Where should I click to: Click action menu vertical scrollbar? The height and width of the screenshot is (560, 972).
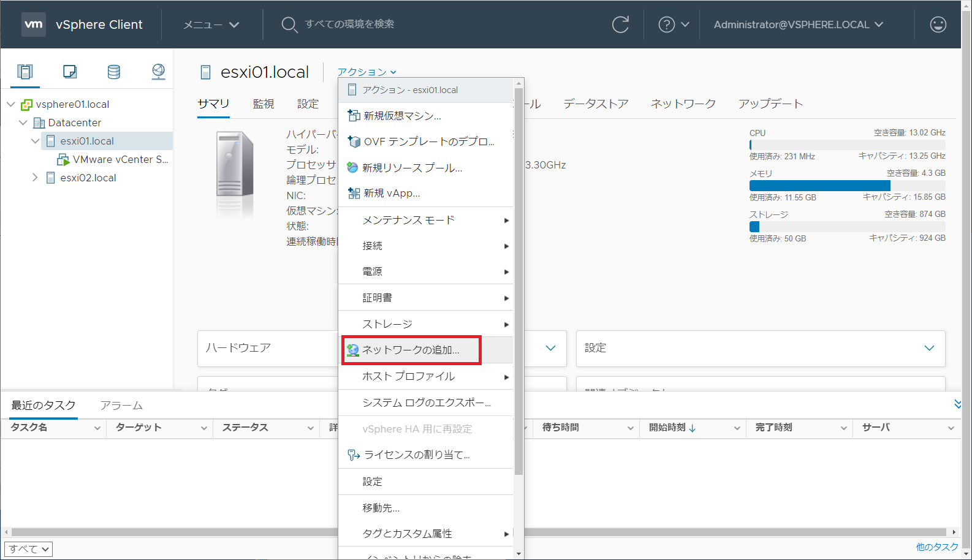pyautogui.click(x=518, y=282)
